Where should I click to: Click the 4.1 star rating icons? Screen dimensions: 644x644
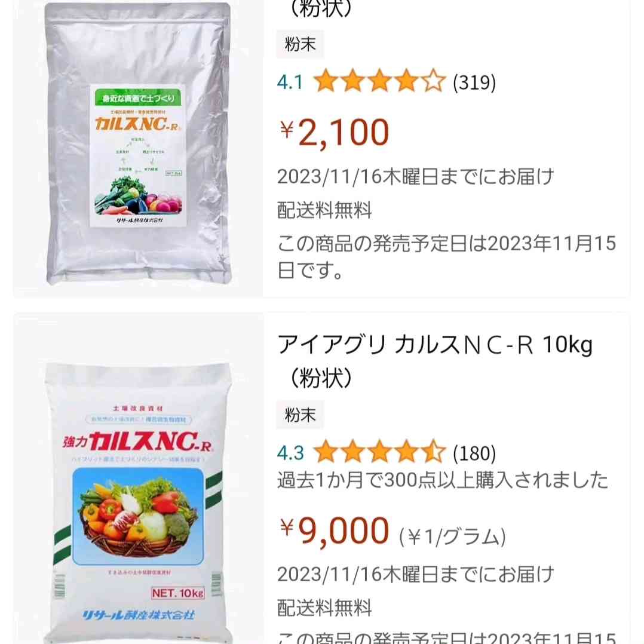[379, 81]
